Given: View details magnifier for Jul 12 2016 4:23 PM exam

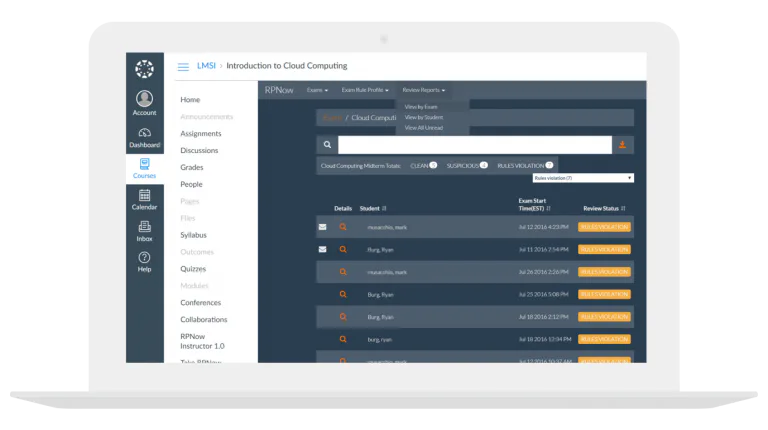Looking at the screenshot, I should pyautogui.click(x=343, y=227).
